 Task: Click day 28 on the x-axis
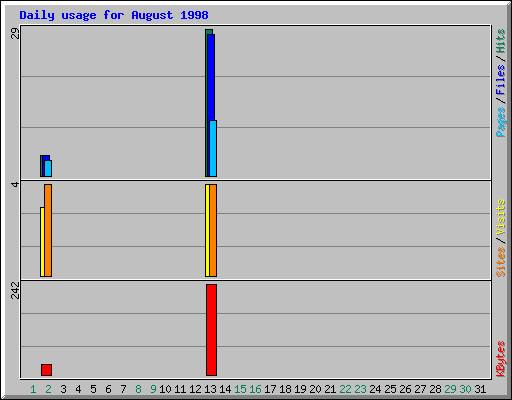[x=435, y=389]
